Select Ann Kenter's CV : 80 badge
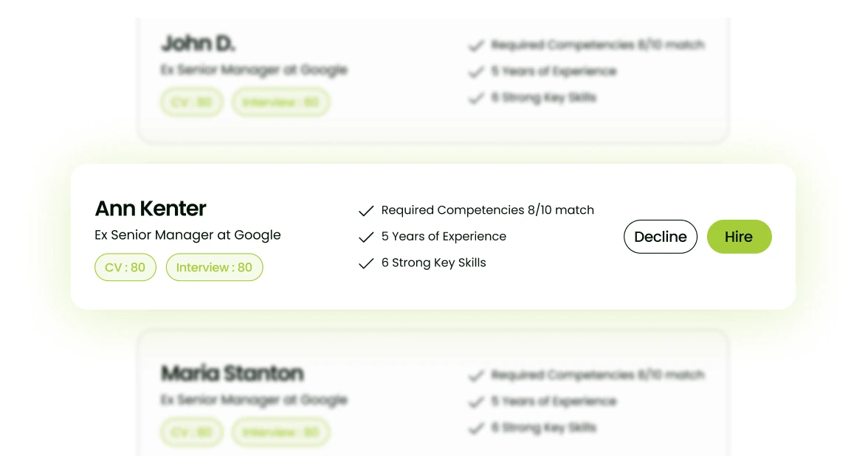Screen dimensions: 868x472 coord(125,268)
